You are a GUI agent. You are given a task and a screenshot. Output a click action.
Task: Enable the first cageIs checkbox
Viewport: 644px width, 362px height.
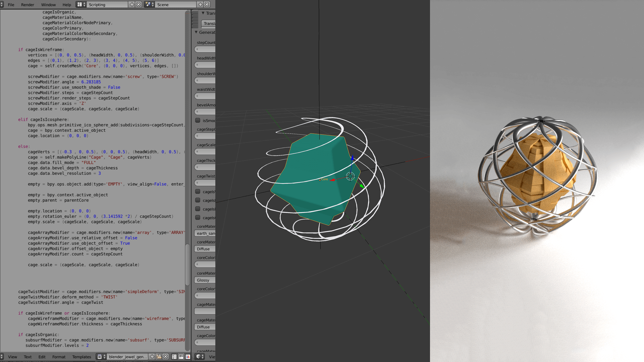(198, 191)
